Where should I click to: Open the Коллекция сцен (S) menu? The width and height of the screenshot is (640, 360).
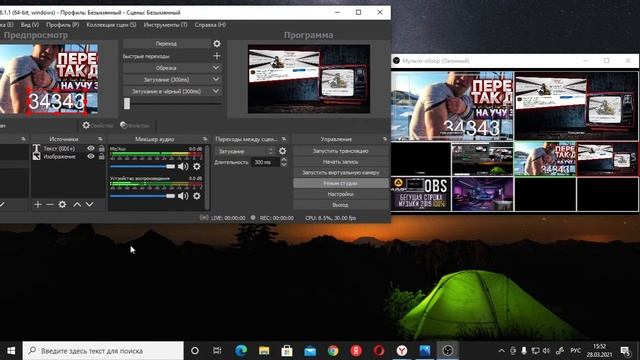(x=111, y=24)
